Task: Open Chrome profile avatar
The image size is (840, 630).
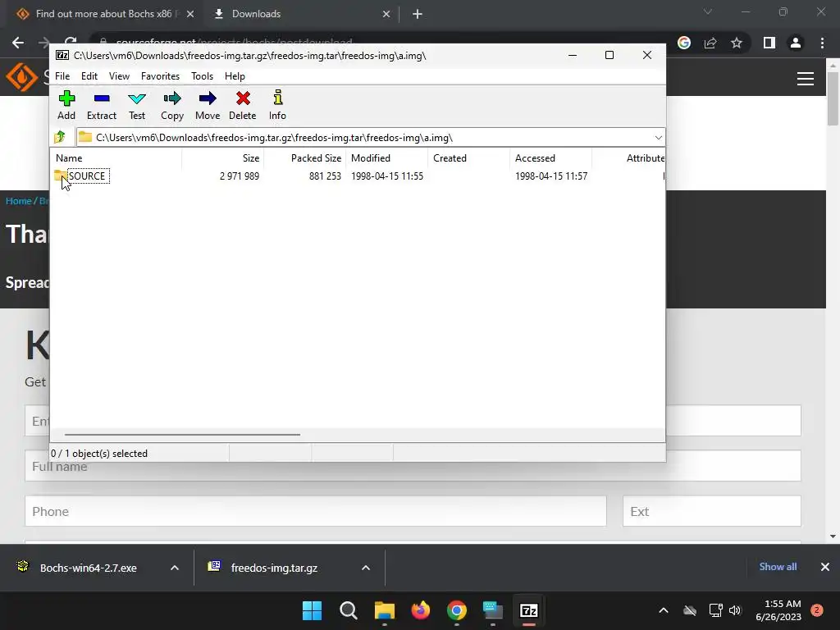Action: pyautogui.click(x=796, y=43)
